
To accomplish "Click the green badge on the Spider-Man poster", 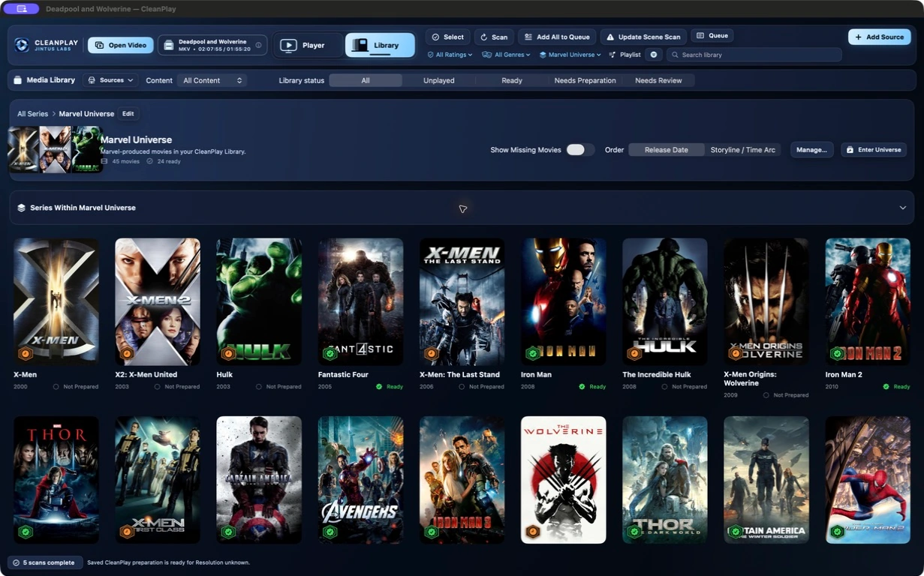I will (x=837, y=532).
